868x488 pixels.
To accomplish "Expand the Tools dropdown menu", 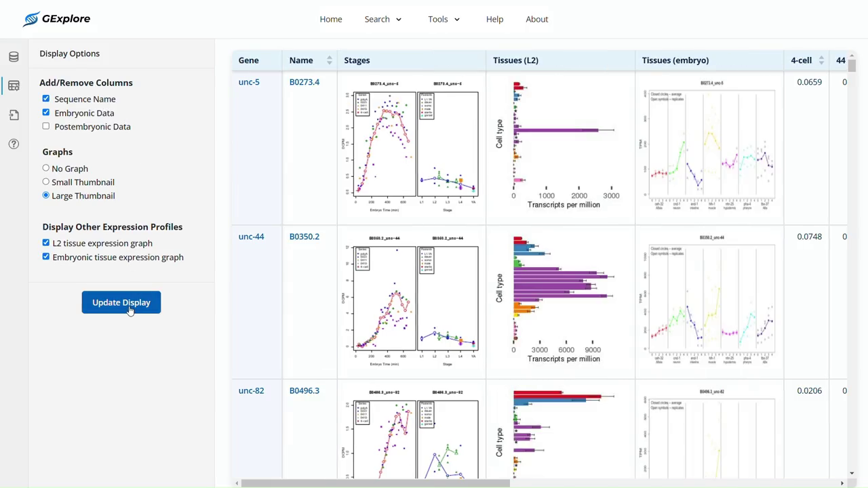I will pos(444,19).
